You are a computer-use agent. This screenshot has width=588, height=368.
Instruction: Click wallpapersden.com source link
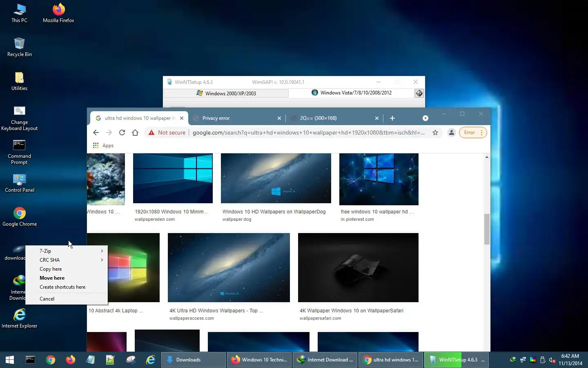pyautogui.click(x=155, y=220)
